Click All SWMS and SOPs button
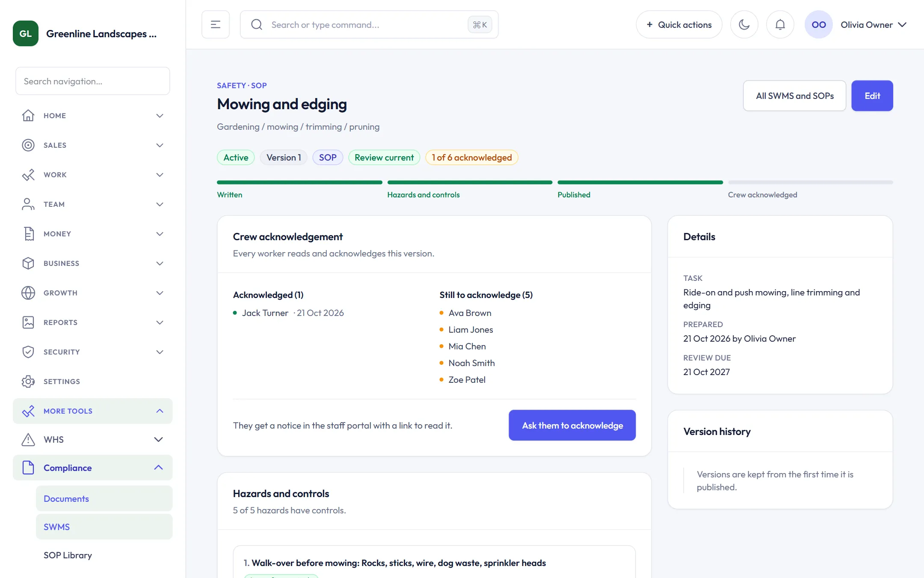Screen dimensions: 924x578 click(x=794, y=95)
